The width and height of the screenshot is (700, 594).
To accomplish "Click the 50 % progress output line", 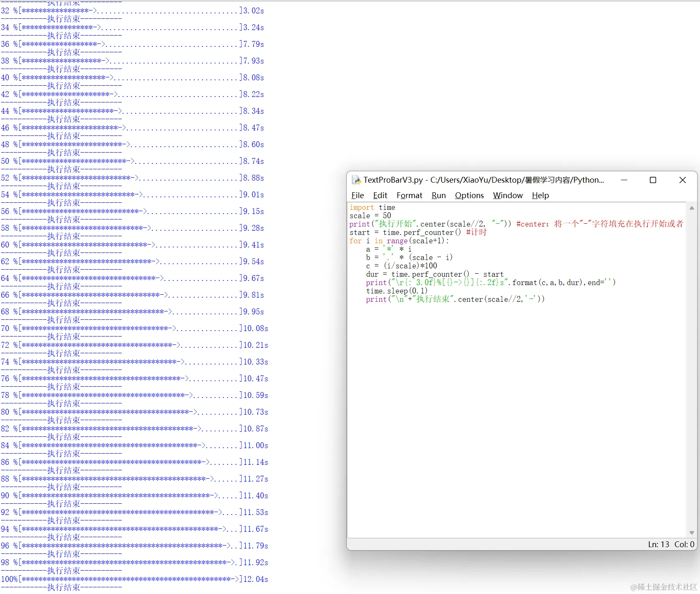I will click(x=132, y=161).
